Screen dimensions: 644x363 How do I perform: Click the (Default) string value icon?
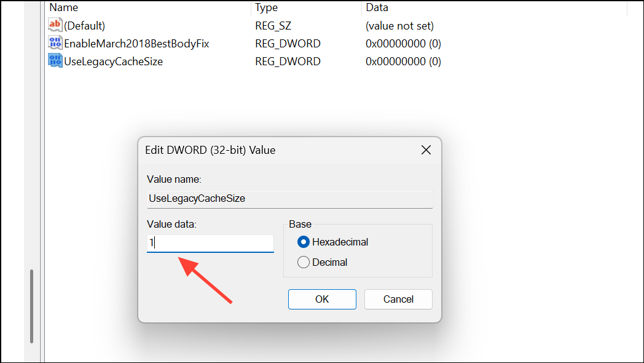(x=55, y=25)
